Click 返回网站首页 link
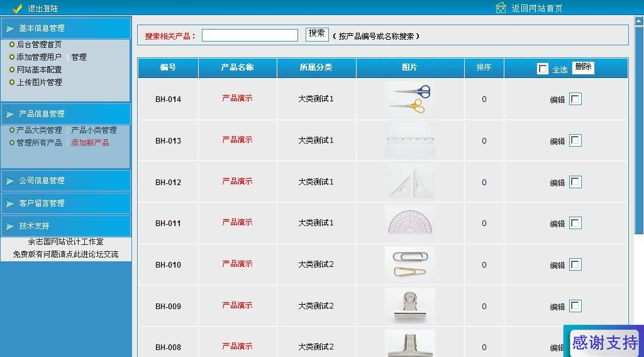 [x=537, y=8]
